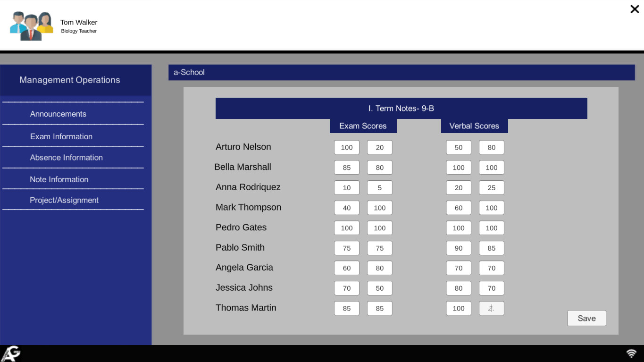
Task: Edit Anna Rodriquez's second exam score field
Action: 380,187
